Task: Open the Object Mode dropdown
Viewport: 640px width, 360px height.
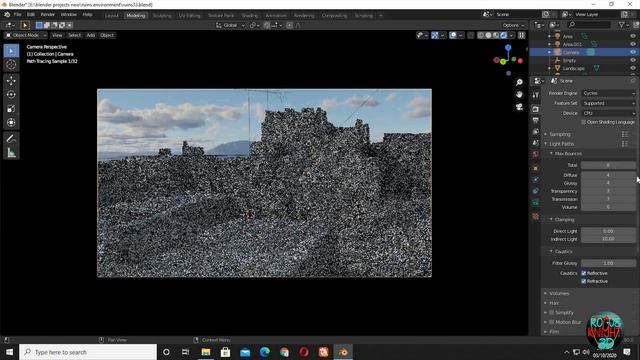Action: pos(25,36)
